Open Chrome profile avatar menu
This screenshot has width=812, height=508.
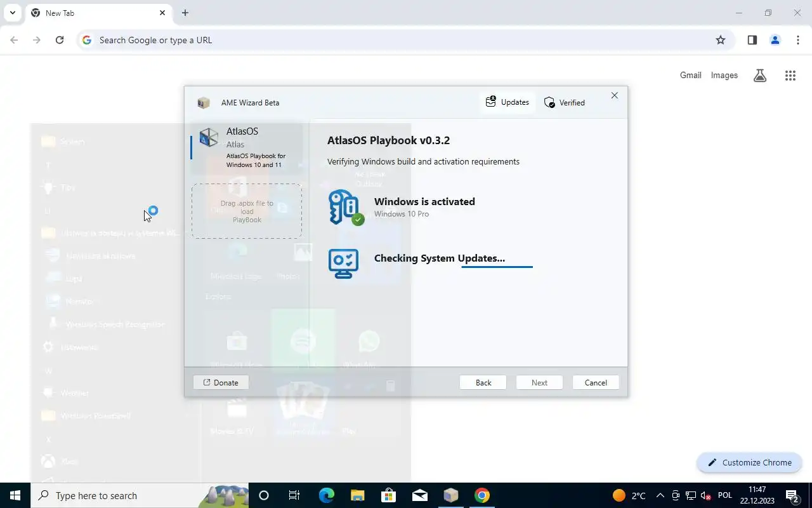tap(775, 40)
